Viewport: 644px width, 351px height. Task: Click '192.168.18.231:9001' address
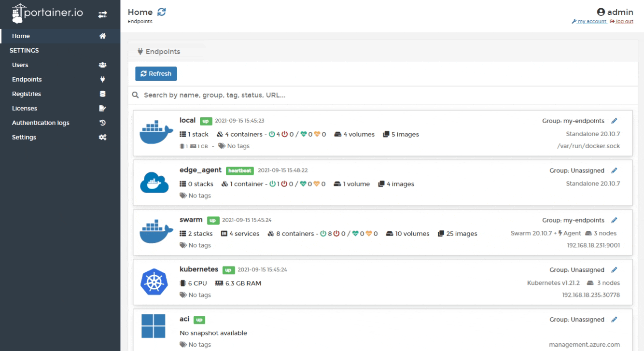(593, 245)
